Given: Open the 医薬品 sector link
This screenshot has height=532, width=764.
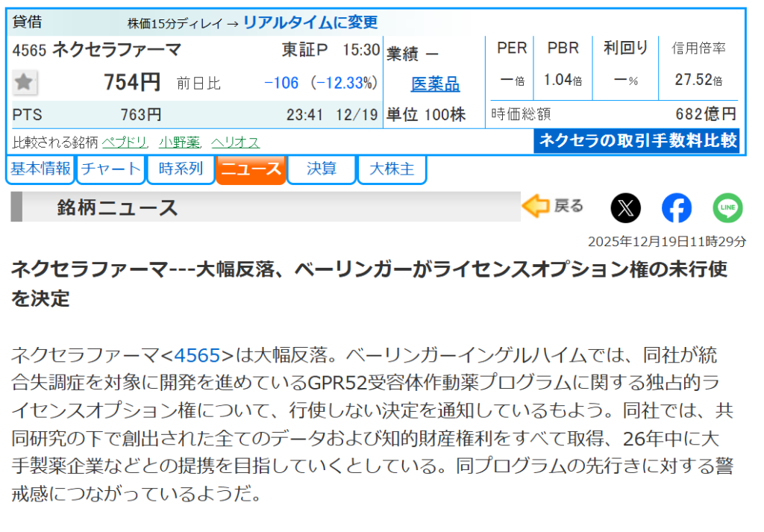Looking at the screenshot, I should (435, 84).
